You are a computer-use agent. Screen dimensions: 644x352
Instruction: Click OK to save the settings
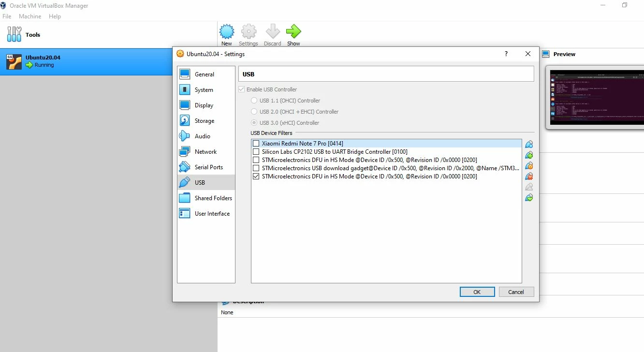point(477,292)
